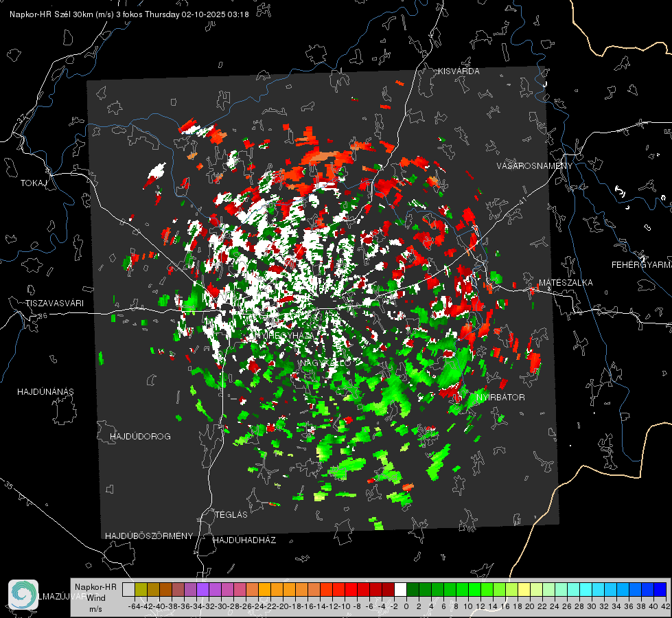The width and height of the screenshot is (672, 618).
Task: Click road number 36 near Tiszavasvári
Action: point(43,316)
